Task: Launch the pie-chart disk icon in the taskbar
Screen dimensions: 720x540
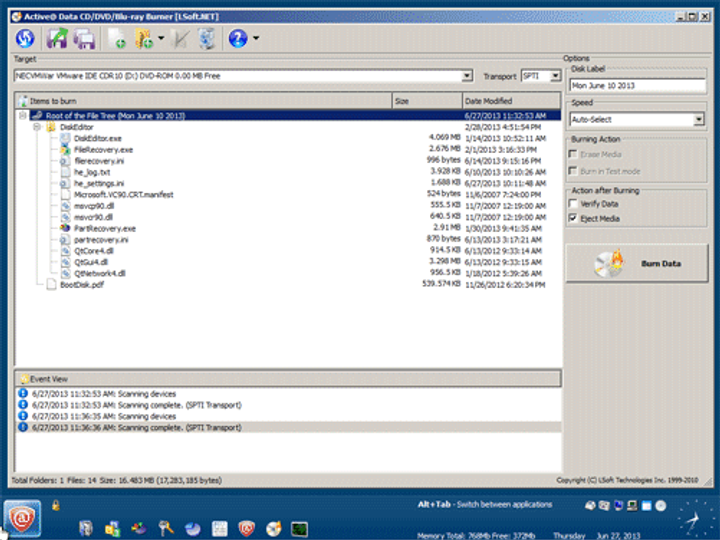Action: point(192,529)
